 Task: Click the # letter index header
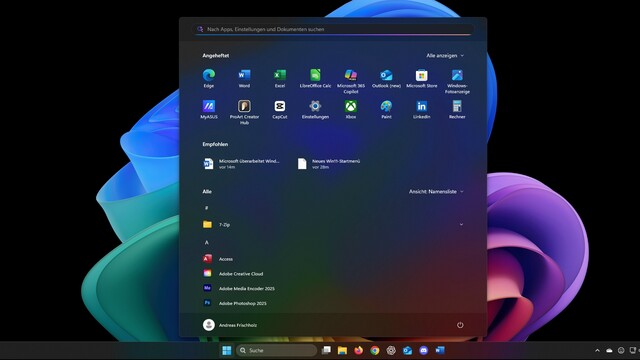(207, 208)
